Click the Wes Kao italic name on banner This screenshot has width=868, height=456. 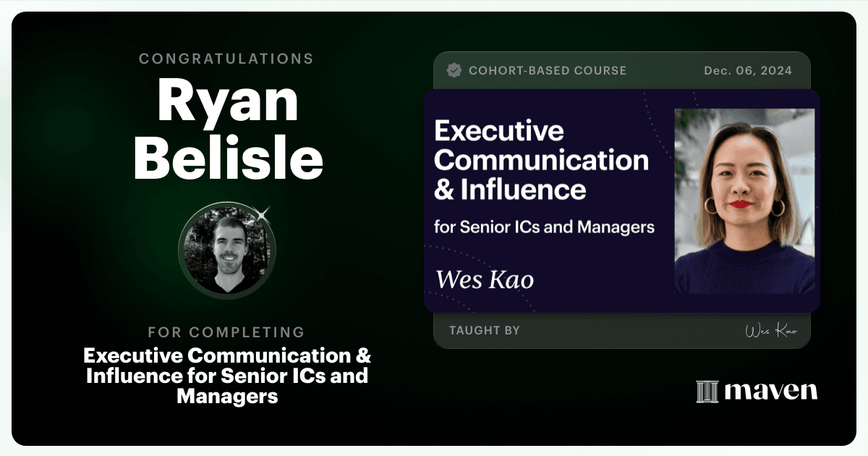(x=485, y=279)
